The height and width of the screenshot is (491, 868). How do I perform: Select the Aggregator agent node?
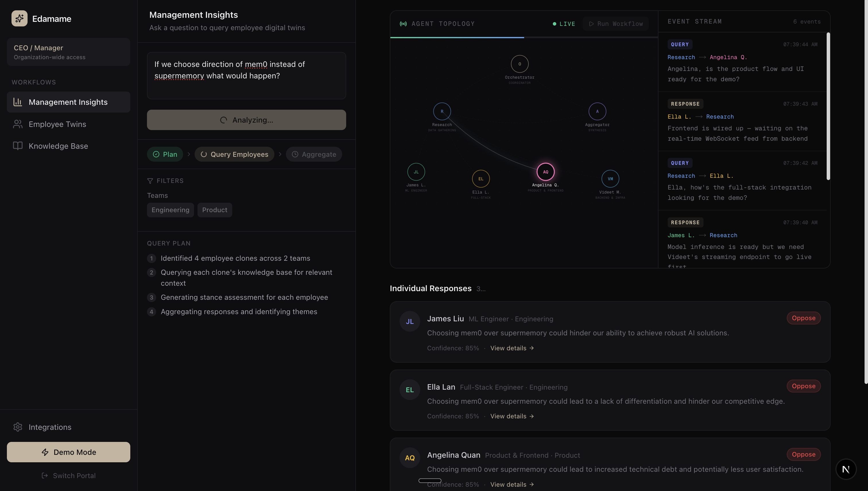[x=597, y=112]
